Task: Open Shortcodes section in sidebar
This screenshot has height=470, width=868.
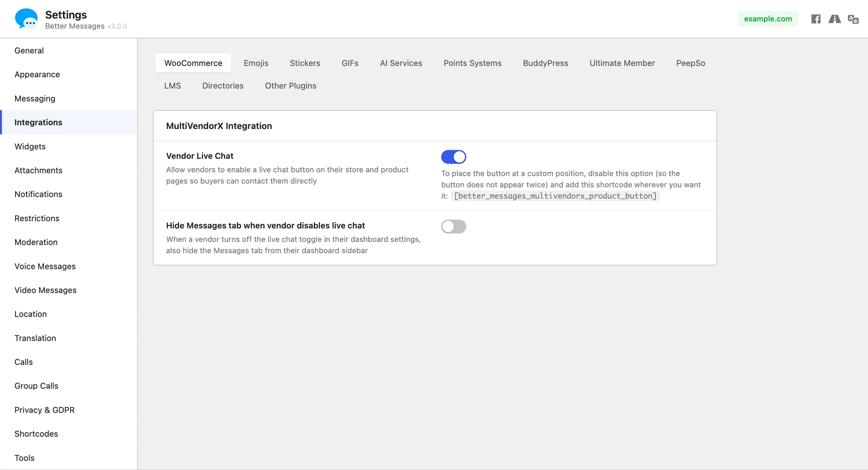Action: pyautogui.click(x=69, y=434)
